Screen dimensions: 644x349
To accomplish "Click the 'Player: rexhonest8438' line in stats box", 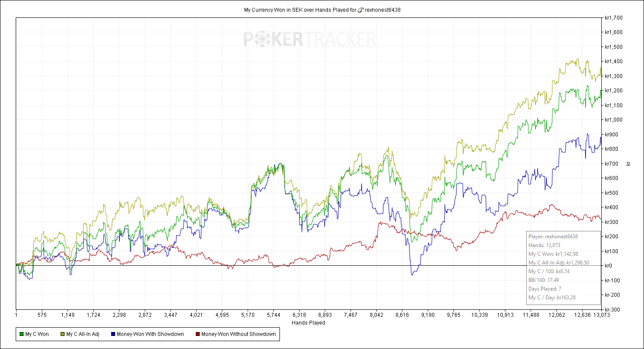I will [x=553, y=237].
